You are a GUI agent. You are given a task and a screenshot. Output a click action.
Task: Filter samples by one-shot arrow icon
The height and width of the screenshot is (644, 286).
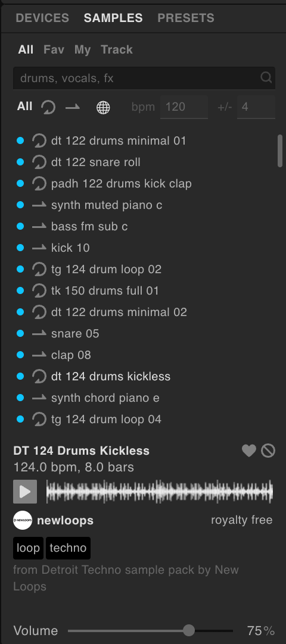point(73,107)
